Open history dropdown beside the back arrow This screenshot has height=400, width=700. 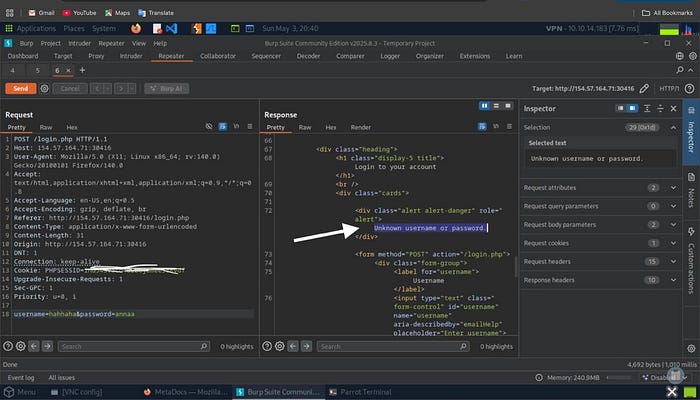[108, 88]
